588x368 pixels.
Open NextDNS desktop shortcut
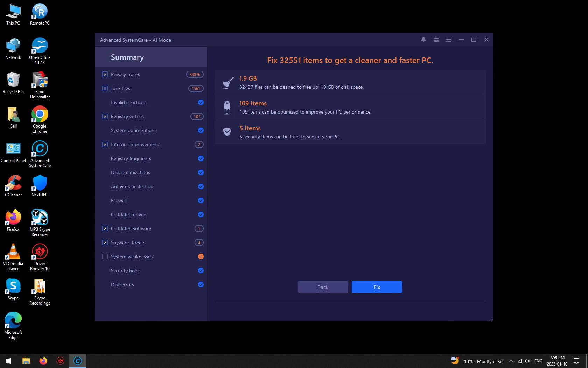pos(40,186)
